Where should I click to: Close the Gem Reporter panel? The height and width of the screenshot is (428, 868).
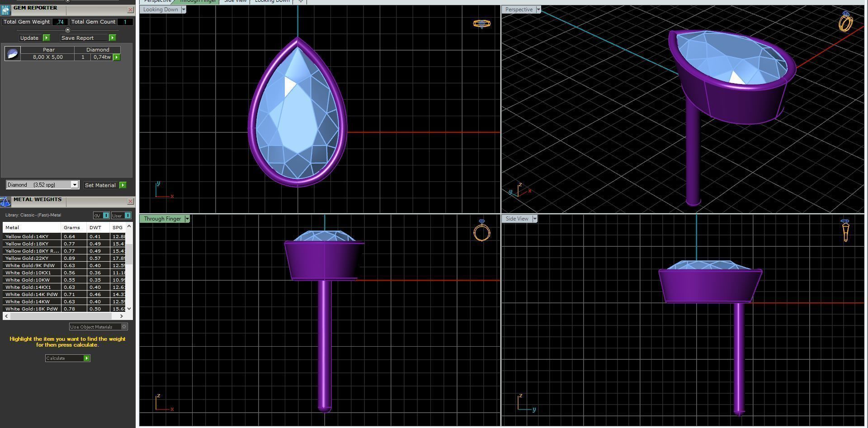pos(130,9)
